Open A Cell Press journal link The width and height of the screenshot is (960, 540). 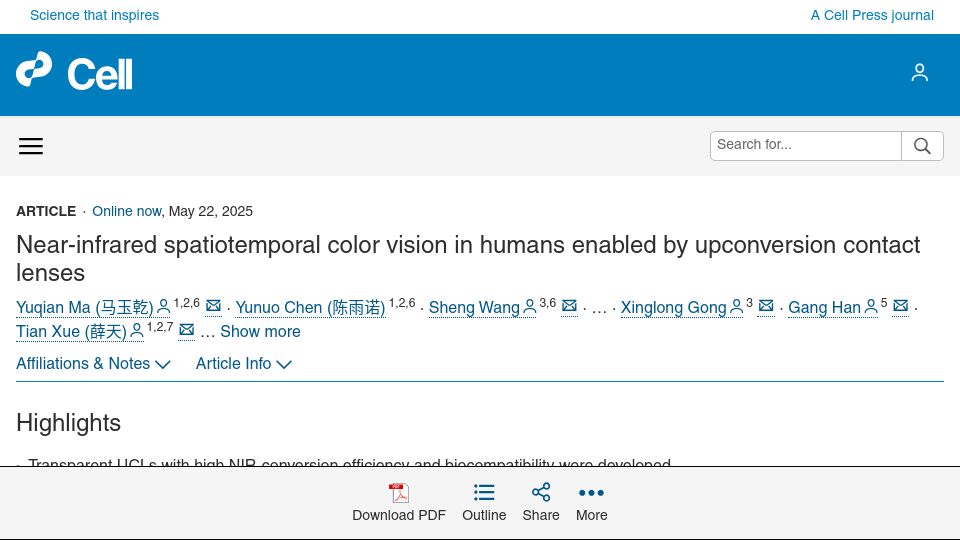pyautogui.click(x=872, y=15)
